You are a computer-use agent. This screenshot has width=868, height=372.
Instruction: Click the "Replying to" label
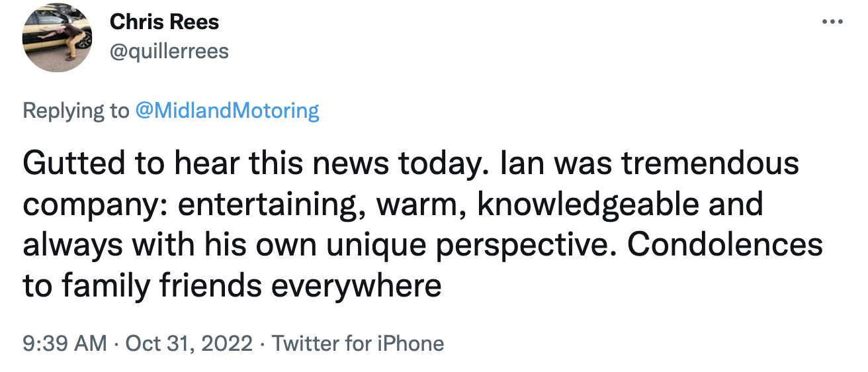coord(76,111)
